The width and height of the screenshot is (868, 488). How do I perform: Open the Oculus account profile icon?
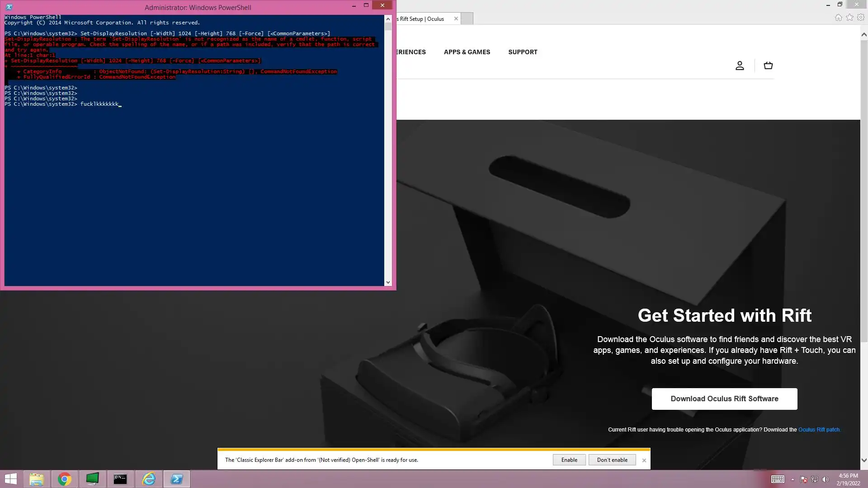tap(740, 66)
